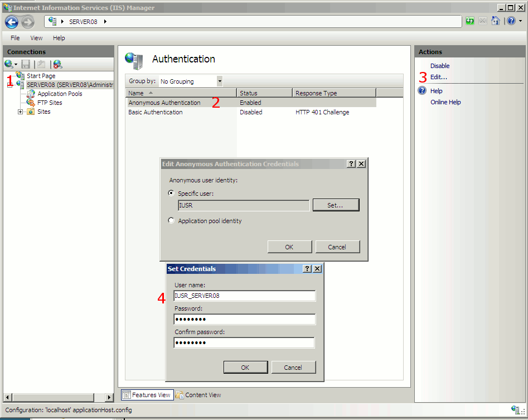Click help button on Set Credentials title bar

pyautogui.click(x=307, y=268)
